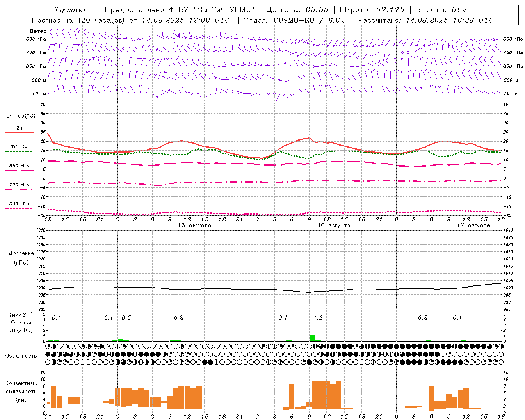Click the 'Давление' pressure panel label

pyautogui.click(x=21, y=253)
